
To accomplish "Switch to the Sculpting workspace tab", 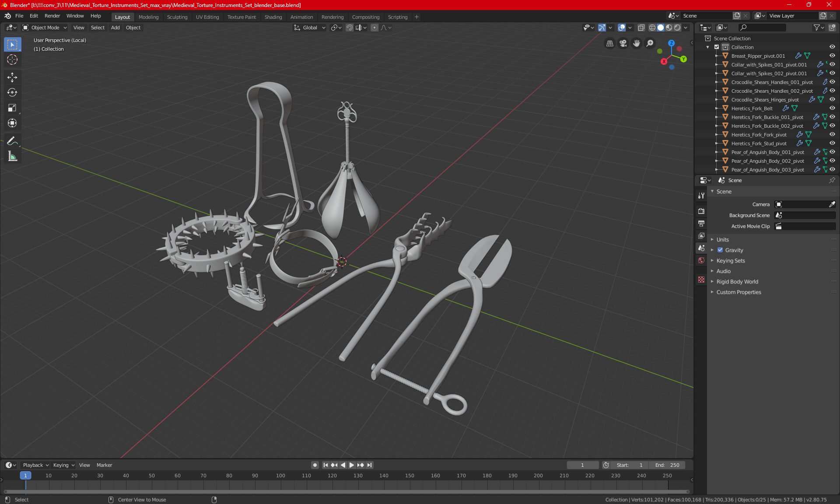I will (177, 17).
